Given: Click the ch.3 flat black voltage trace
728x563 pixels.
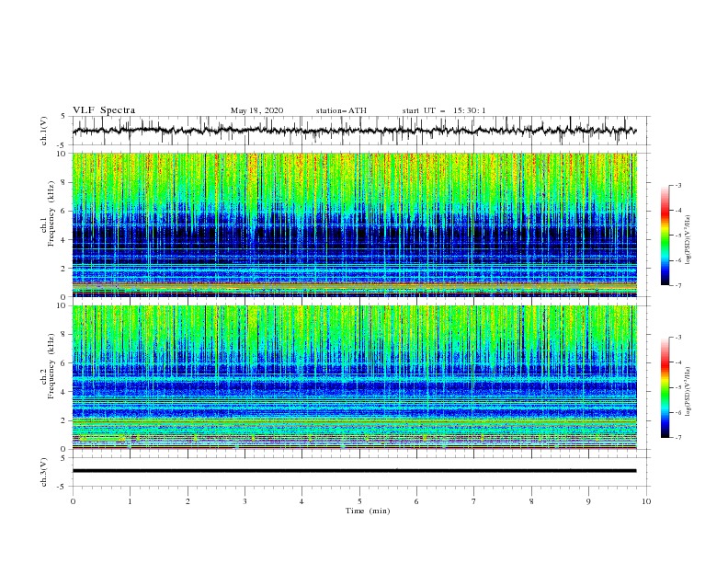Looking at the screenshot, I should point(354,471).
